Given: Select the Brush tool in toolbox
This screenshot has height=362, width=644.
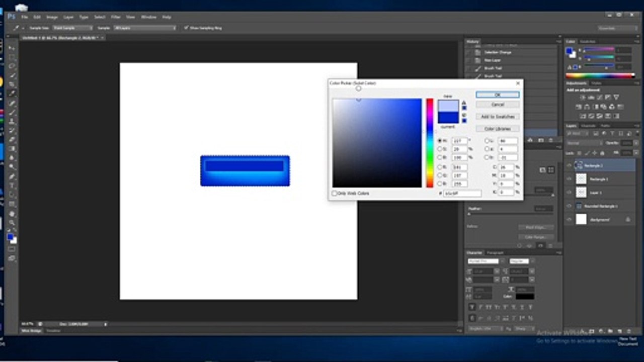Looking at the screenshot, I should 12,112.
